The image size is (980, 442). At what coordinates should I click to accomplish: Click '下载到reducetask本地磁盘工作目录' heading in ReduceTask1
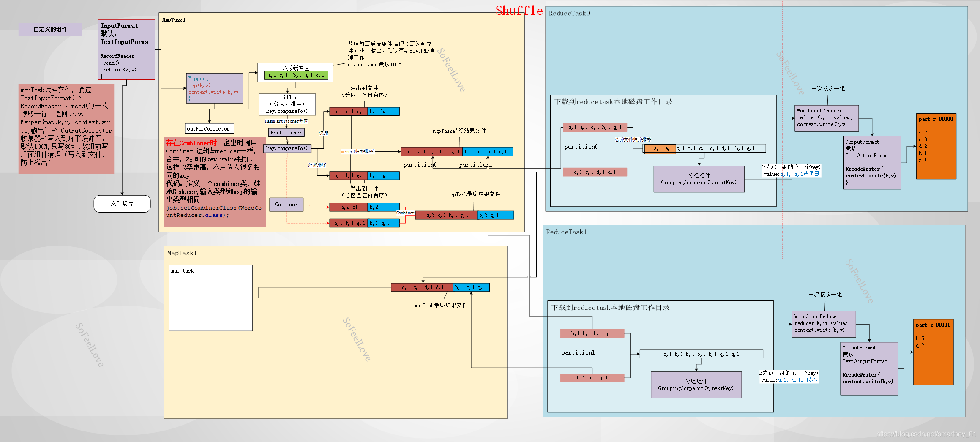[x=610, y=308]
